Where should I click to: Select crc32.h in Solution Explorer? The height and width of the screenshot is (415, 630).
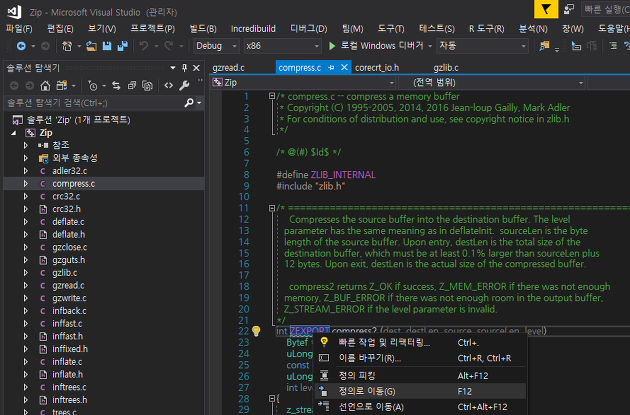coord(66,209)
